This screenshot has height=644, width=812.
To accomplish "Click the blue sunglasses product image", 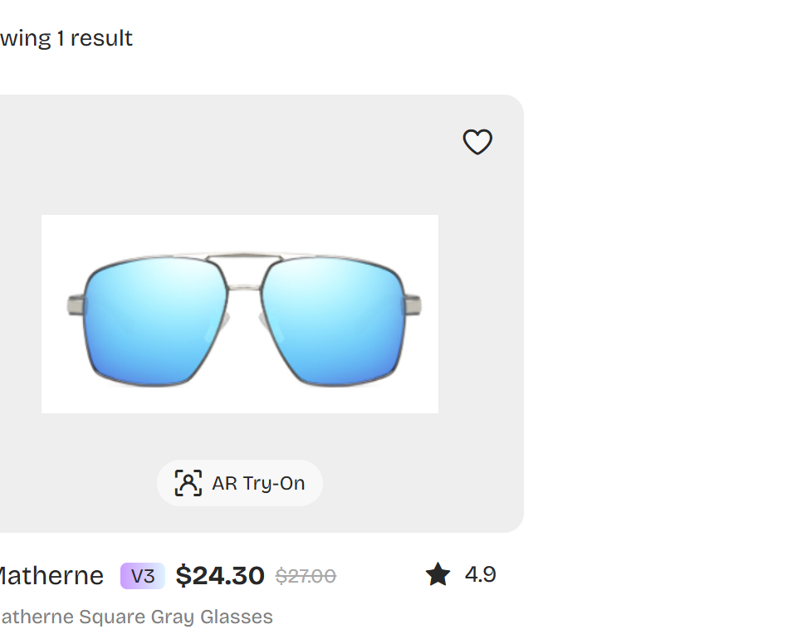I will coord(240,314).
